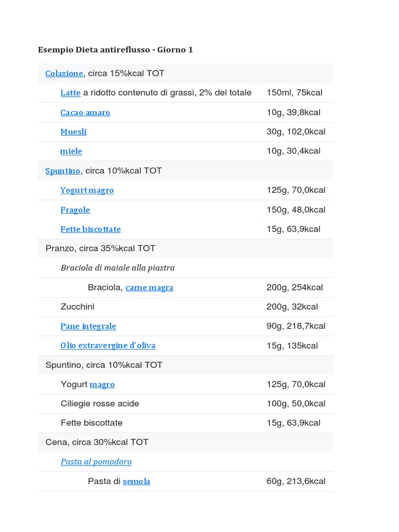
Task: Open the Pane integrale link
Action: (88, 326)
